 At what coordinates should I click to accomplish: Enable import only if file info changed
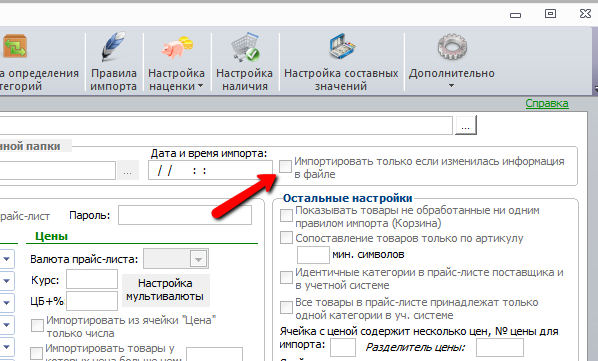(285, 167)
